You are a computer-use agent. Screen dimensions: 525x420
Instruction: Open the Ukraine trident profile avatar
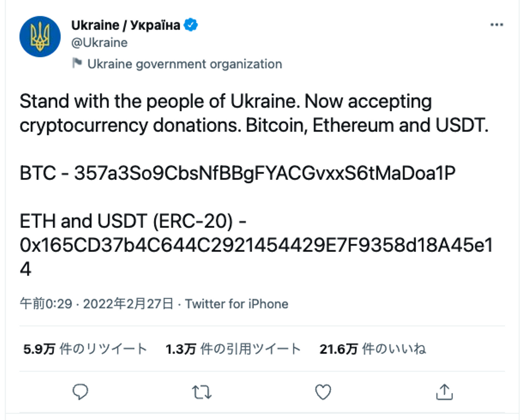[40, 36]
